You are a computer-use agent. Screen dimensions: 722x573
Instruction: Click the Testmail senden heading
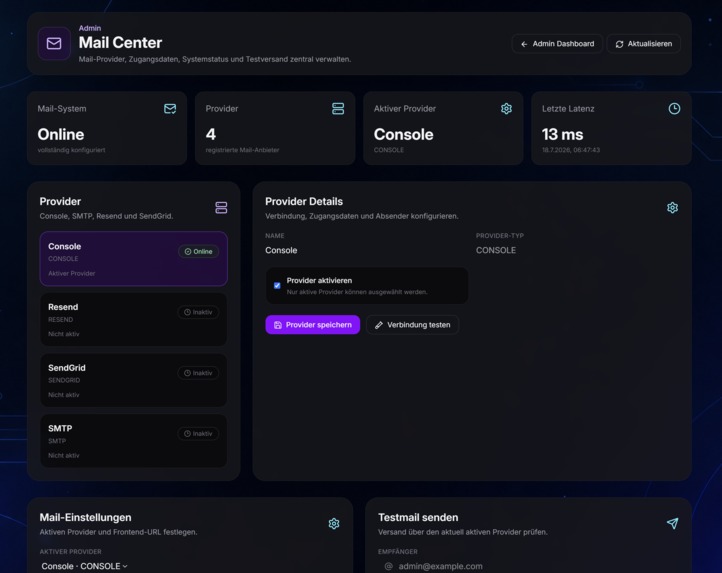tap(418, 517)
